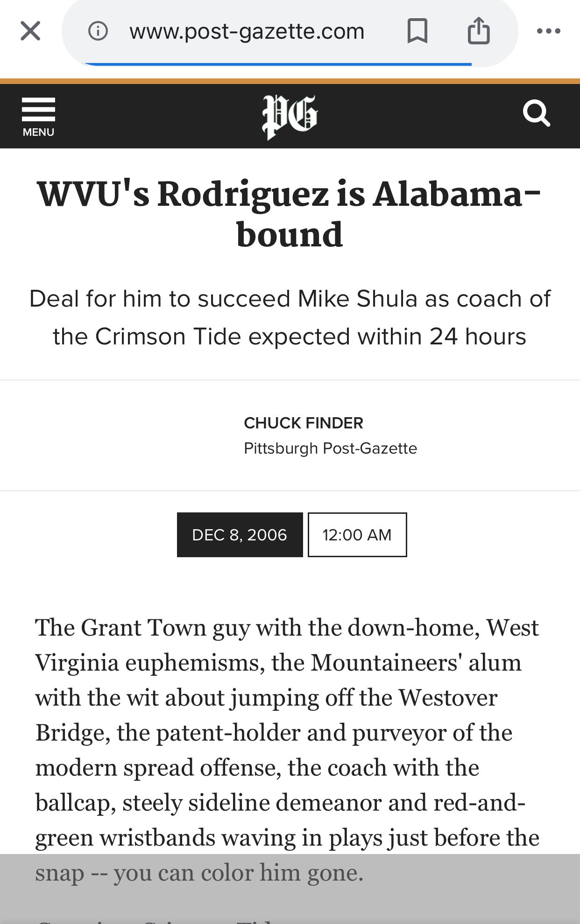580x924 pixels.
Task: Tap the Pittsburgh Post-Gazette byline text
Action: click(330, 448)
